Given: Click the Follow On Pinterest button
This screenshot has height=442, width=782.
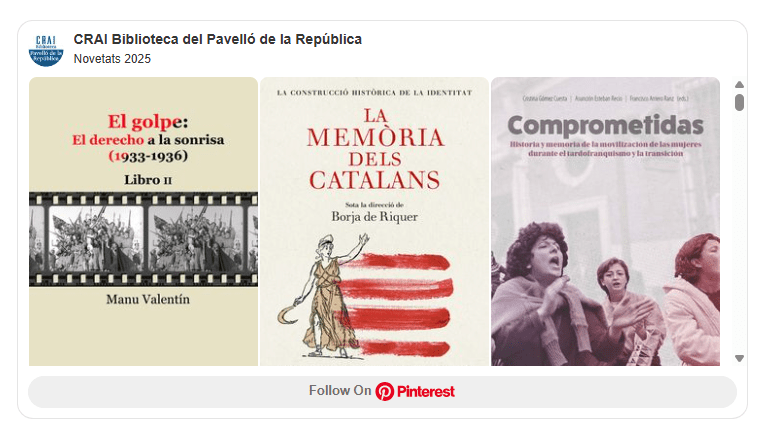Looking at the screenshot, I should pyautogui.click(x=382, y=392).
